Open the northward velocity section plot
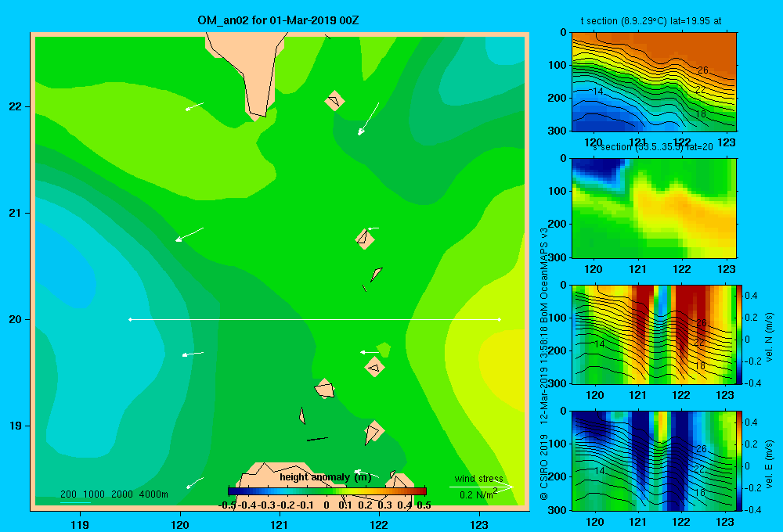This screenshot has width=783, height=532. click(x=654, y=334)
